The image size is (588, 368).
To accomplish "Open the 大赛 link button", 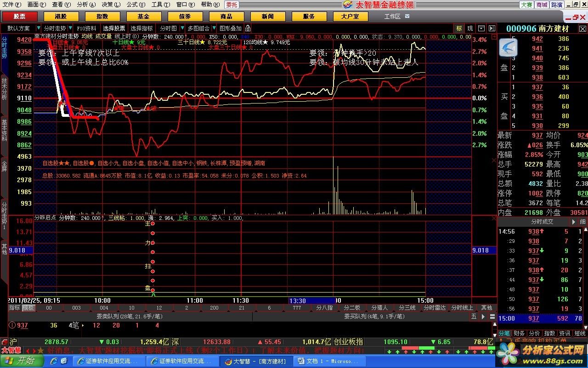I will click(526, 5).
